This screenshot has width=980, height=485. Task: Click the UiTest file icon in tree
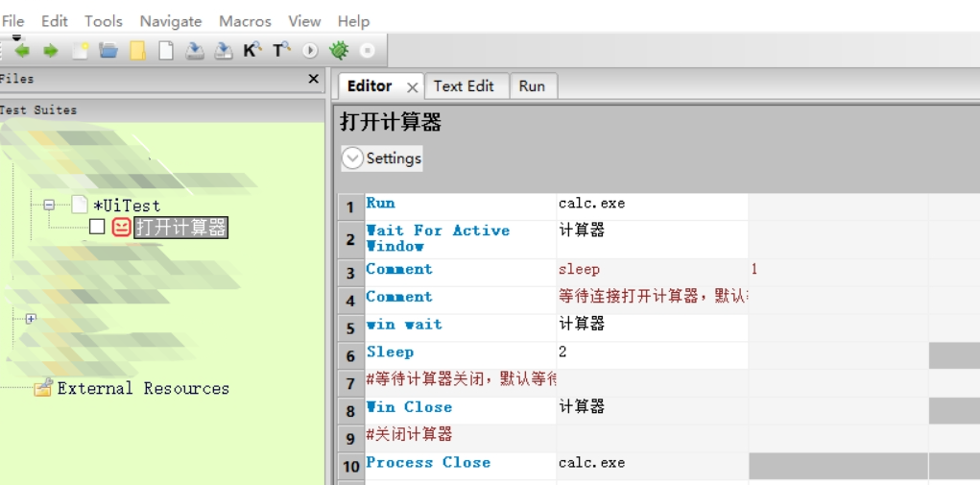click(x=79, y=205)
